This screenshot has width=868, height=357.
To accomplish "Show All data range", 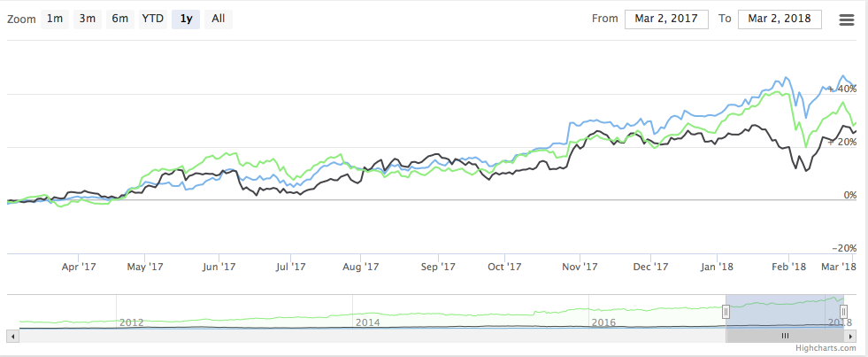I will (x=219, y=19).
